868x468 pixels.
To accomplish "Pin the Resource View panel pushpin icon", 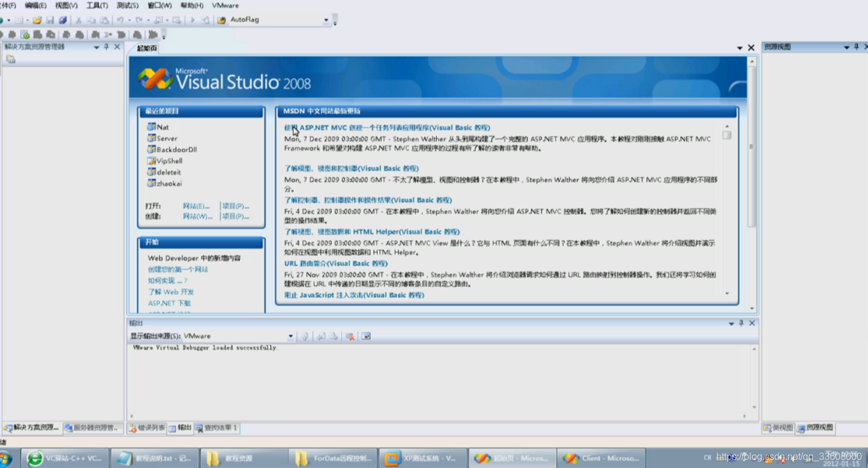I will (x=857, y=47).
